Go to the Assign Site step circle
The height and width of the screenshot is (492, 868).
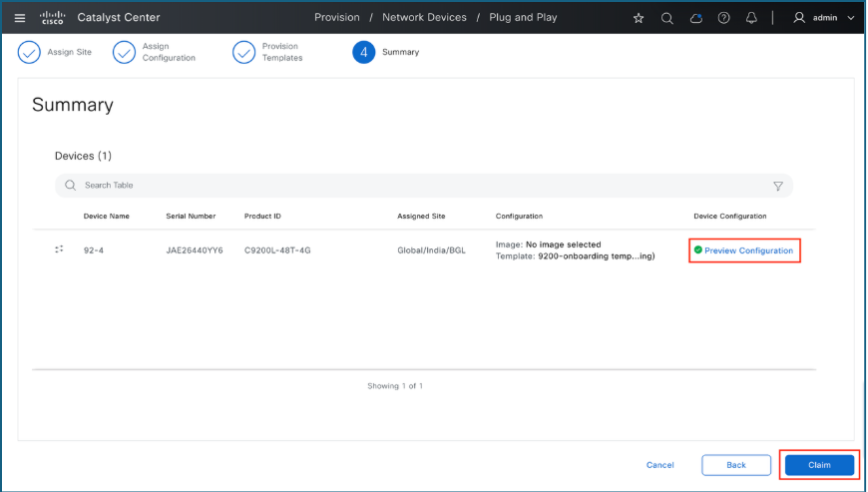click(29, 52)
